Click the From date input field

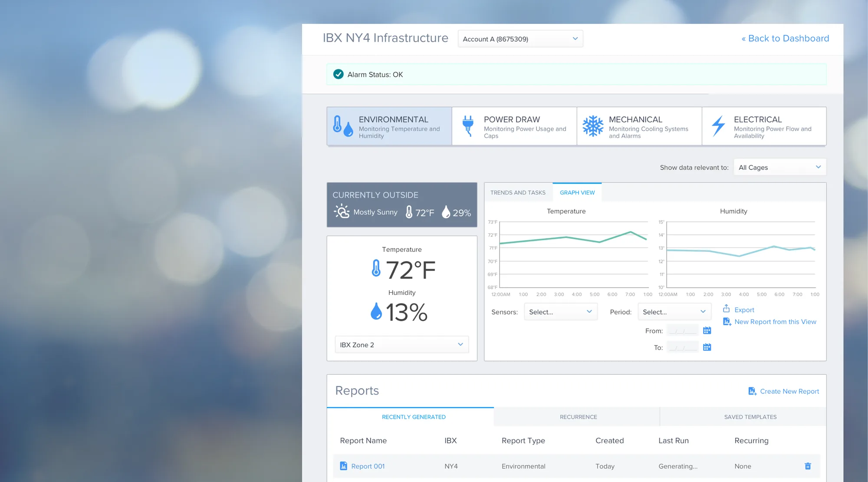pyautogui.click(x=683, y=330)
